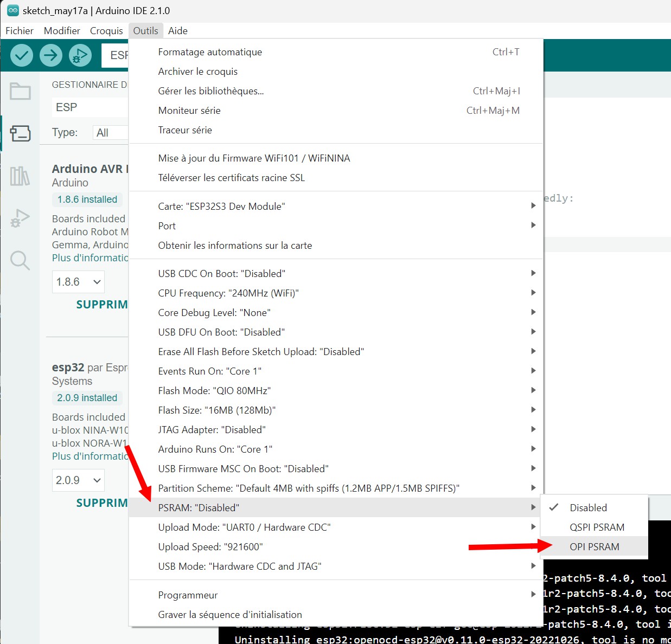The width and height of the screenshot is (671, 644).
Task: Choose Gérer les bibliothèques
Action: (x=336, y=91)
